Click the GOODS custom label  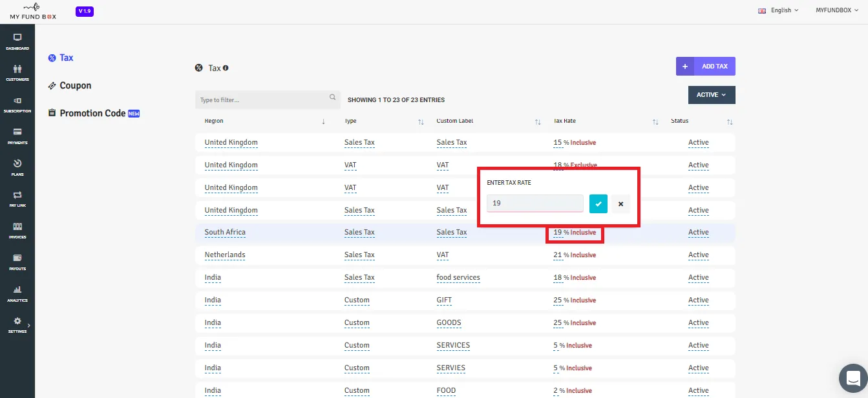tap(449, 323)
